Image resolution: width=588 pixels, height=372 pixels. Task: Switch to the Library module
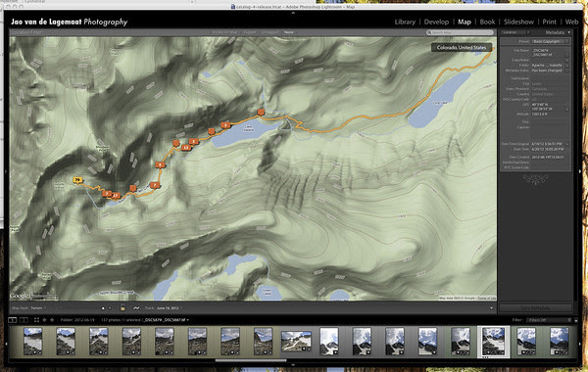(x=405, y=22)
